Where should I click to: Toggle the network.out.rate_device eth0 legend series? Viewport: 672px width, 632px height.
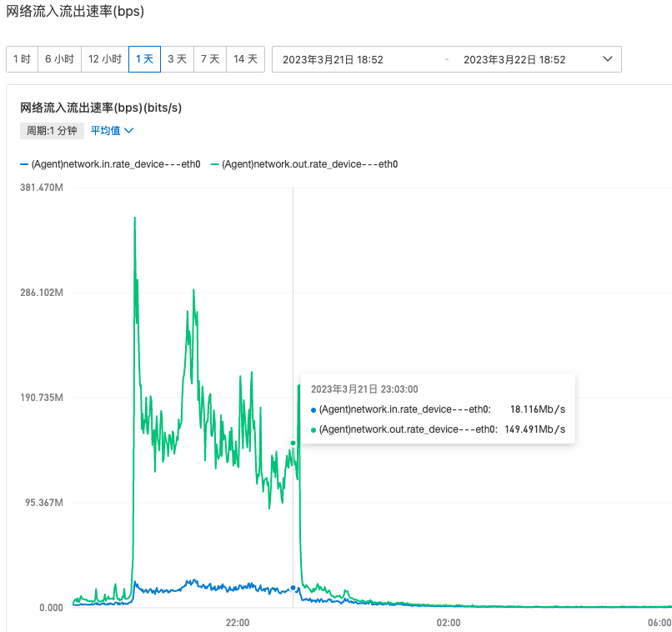[309, 164]
